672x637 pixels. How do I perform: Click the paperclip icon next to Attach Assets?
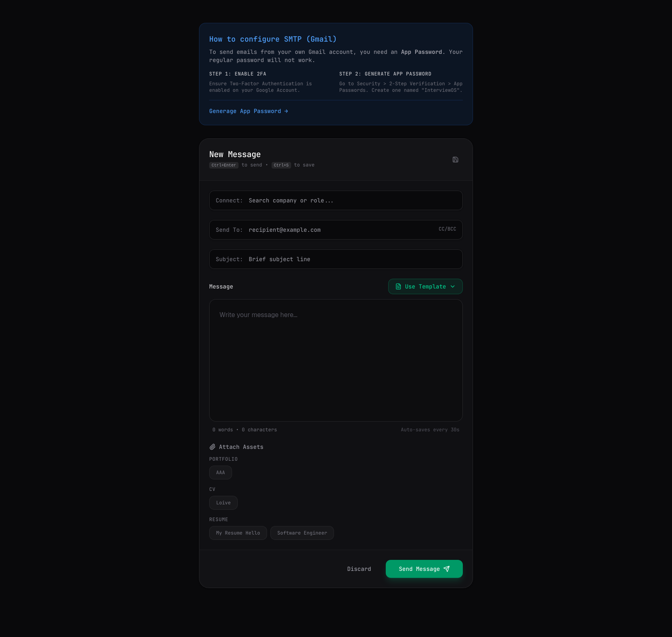(x=212, y=447)
